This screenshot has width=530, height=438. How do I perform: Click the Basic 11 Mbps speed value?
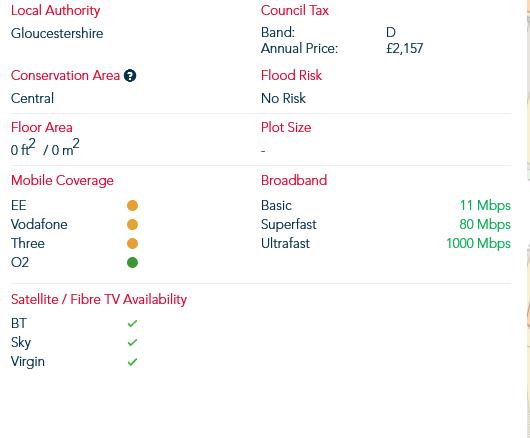coord(485,205)
